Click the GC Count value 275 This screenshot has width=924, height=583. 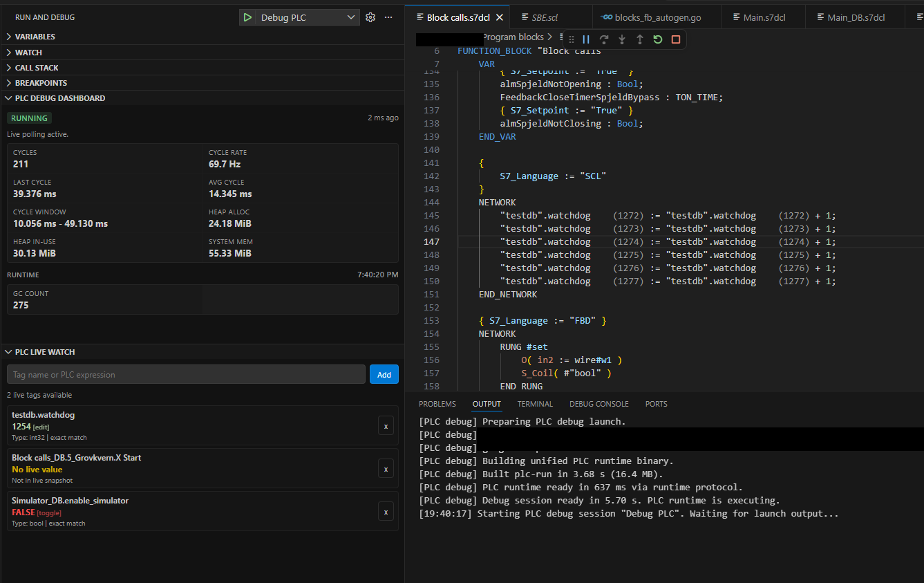21,305
